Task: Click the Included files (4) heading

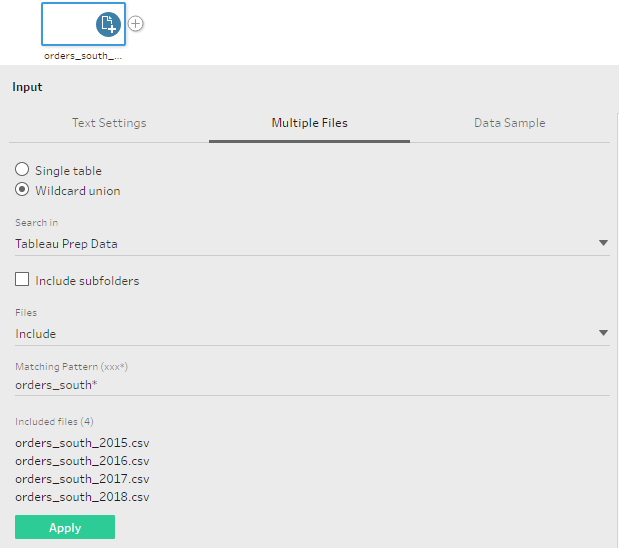Action: click(x=54, y=422)
